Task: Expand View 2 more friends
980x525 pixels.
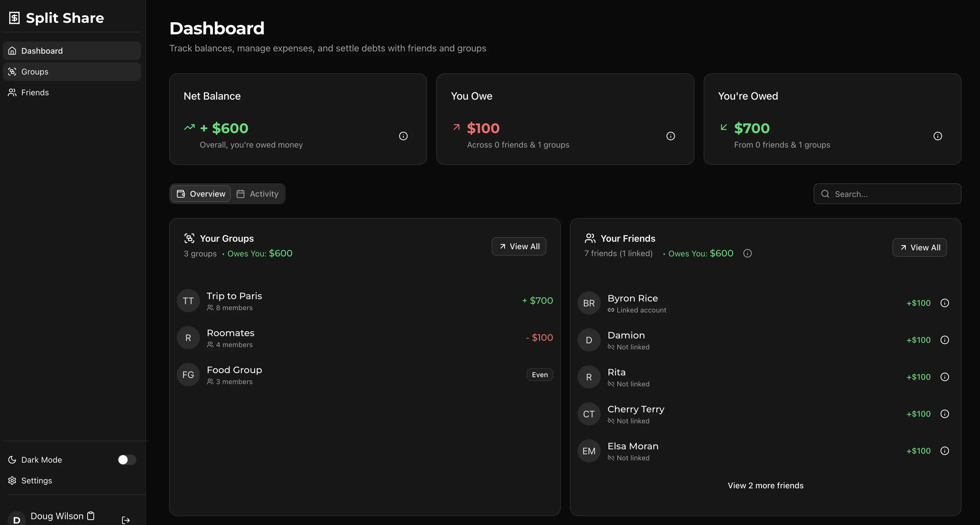Action: [x=765, y=485]
